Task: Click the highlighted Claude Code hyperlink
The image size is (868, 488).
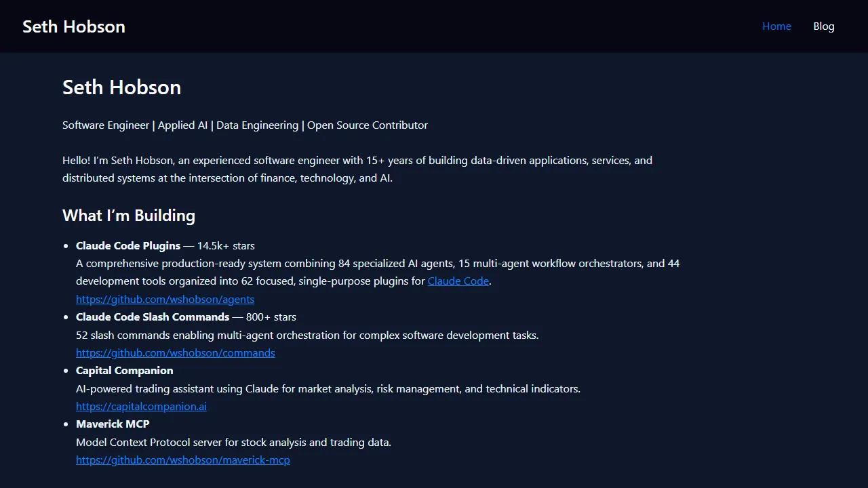Action: point(458,281)
